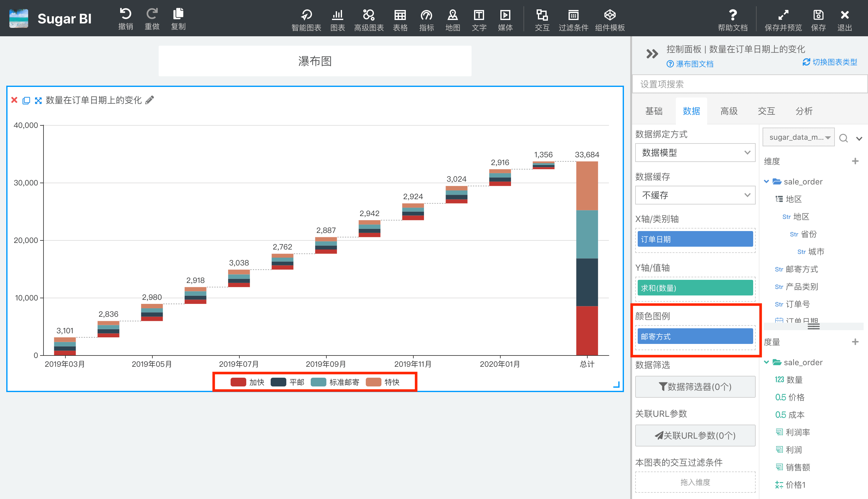Edit the chart title with the pencil icon
Image resolution: width=868 pixels, height=499 pixels.
tap(150, 100)
